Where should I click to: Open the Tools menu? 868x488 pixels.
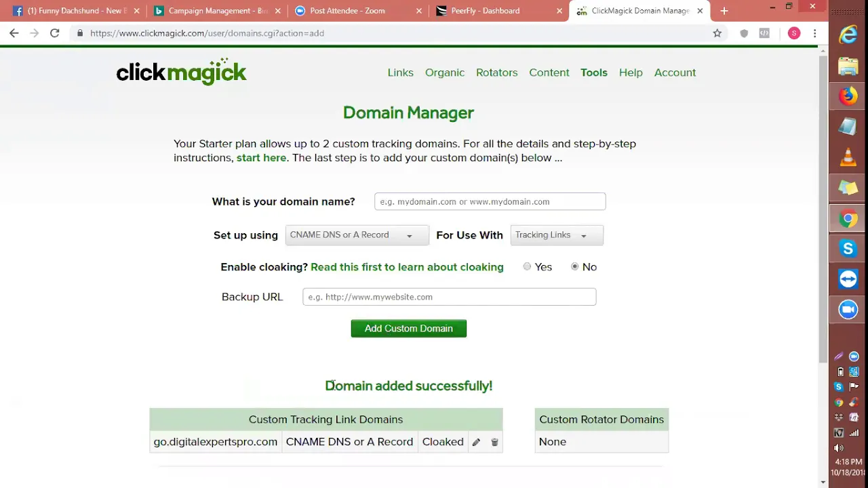click(x=594, y=73)
